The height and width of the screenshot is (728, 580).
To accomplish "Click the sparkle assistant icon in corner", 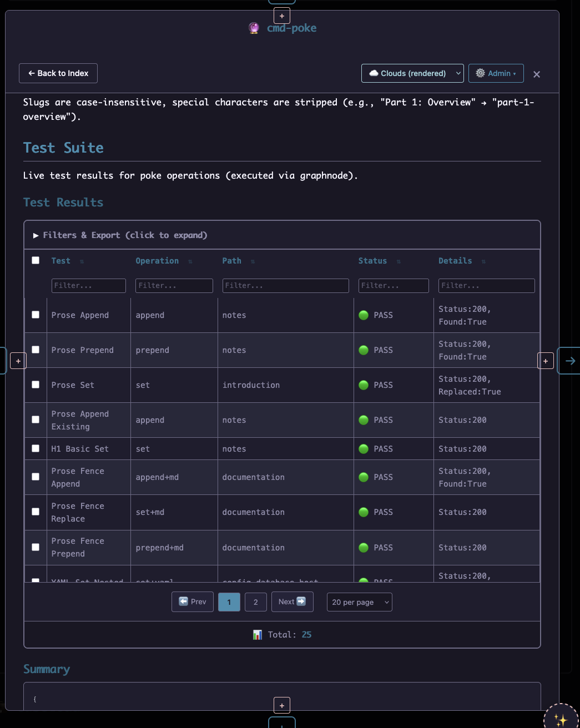I will 561,720.
